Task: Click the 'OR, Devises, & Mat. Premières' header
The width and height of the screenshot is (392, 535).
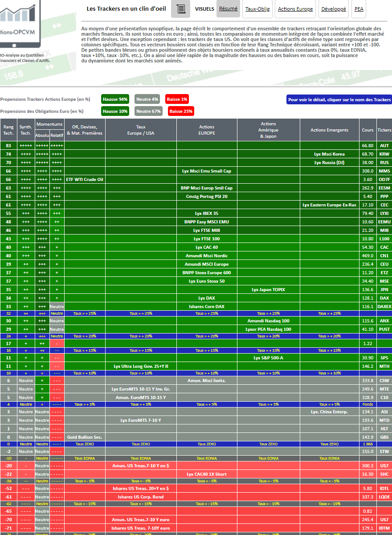Action: pyautogui.click(x=85, y=130)
